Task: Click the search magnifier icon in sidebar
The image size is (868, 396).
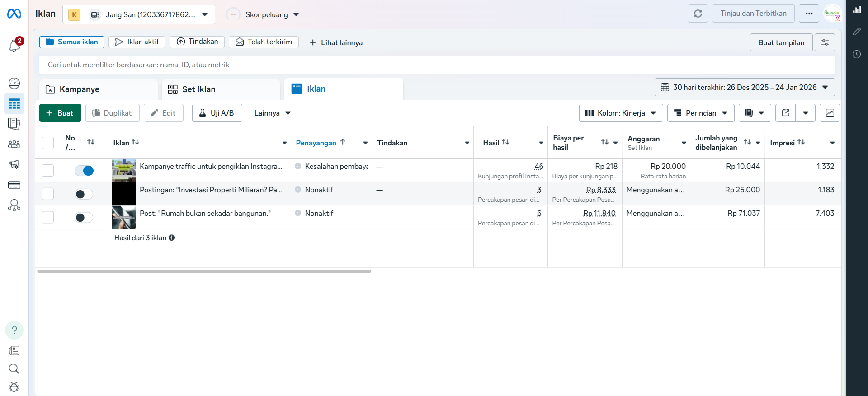Action: pyautogui.click(x=14, y=369)
